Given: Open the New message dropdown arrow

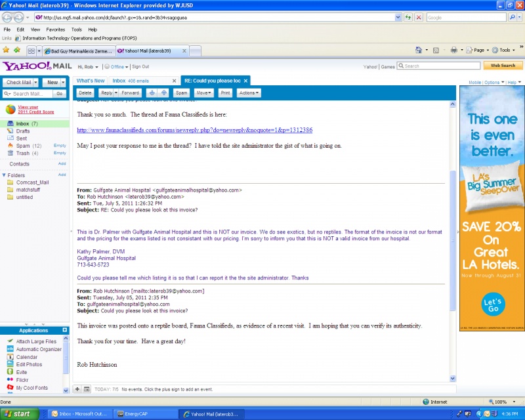Looking at the screenshot, I should (63, 82).
